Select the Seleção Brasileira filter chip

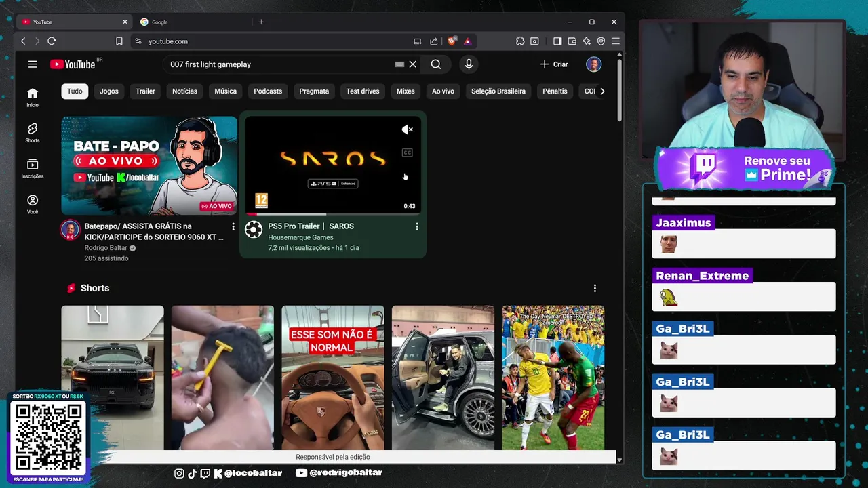498,91
